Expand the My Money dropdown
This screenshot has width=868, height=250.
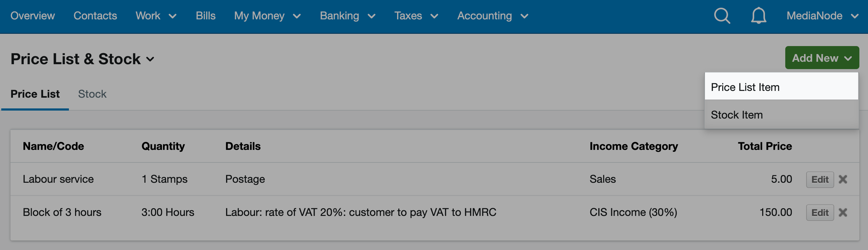(x=268, y=16)
